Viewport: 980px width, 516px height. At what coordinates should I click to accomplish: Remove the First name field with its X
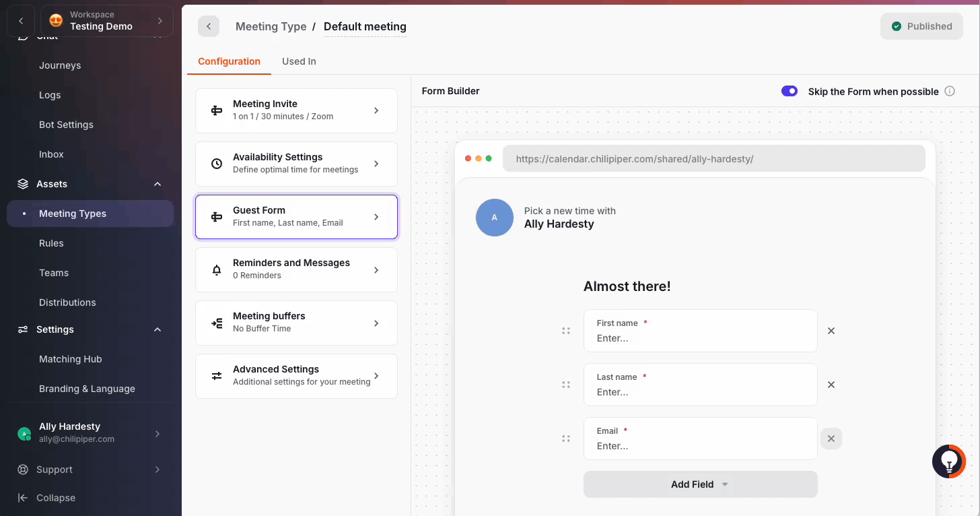click(831, 331)
